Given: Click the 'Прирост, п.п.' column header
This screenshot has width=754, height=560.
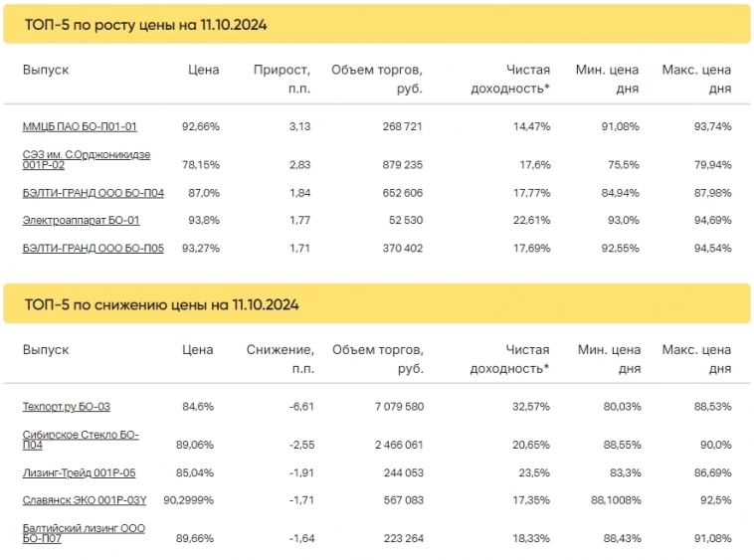Looking at the screenshot, I should tap(283, 79).
